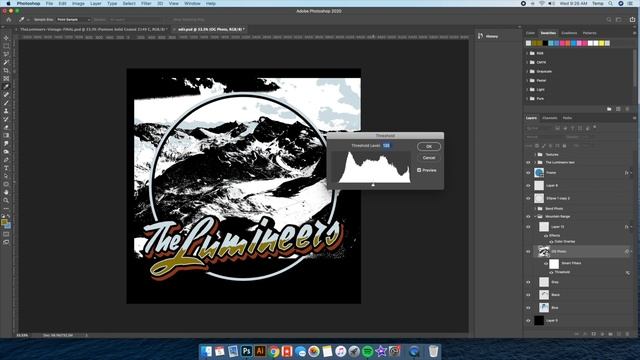Expand the Light swatch folder
Viewport: 640px width, 360px height.
point(527,89)
